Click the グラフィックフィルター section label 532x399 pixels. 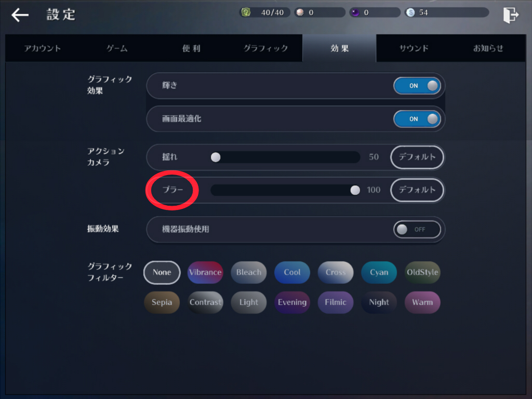(110, 272)
